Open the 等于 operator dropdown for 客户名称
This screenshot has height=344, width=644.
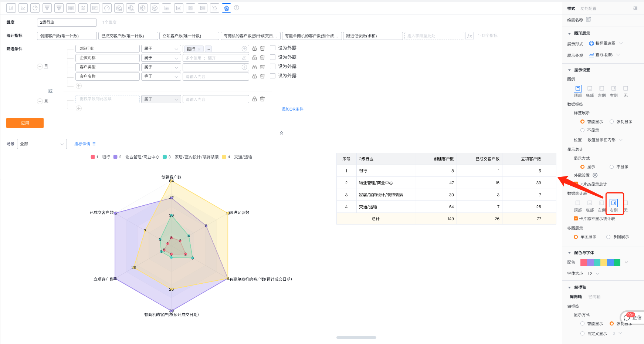(161, 76)
